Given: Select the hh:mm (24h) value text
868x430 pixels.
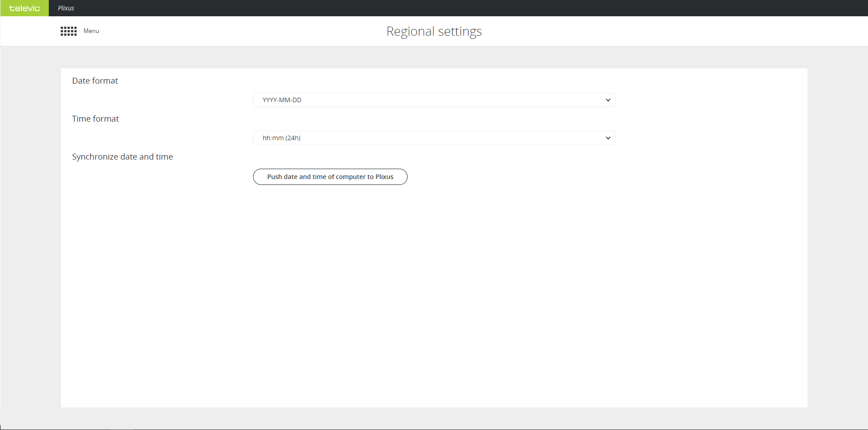Looking at the screenshot, I should [282, 138].
